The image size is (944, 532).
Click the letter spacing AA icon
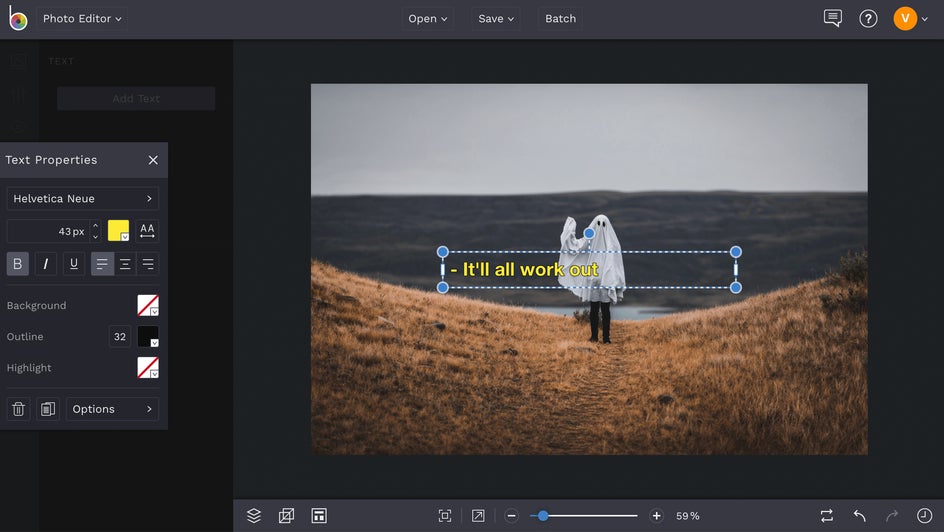pyautogui.click(x=147, y=231)
